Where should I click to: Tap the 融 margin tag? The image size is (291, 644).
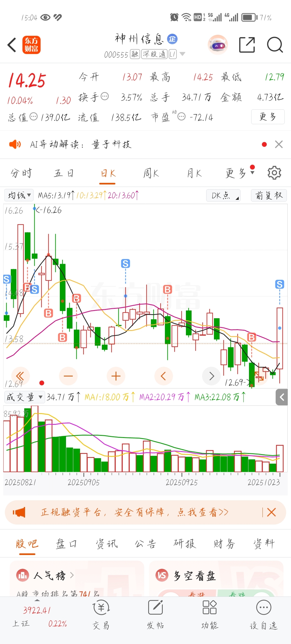(x=135, y=54)
